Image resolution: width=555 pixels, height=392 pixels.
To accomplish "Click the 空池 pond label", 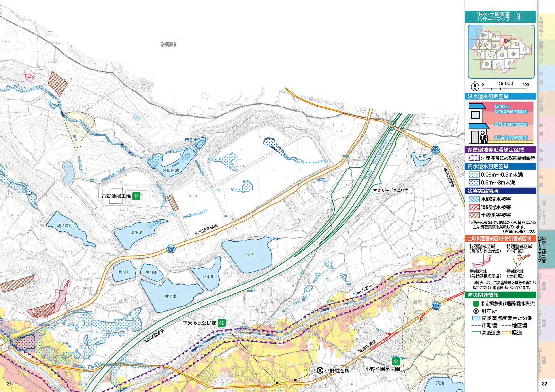I will coord(250,254).
